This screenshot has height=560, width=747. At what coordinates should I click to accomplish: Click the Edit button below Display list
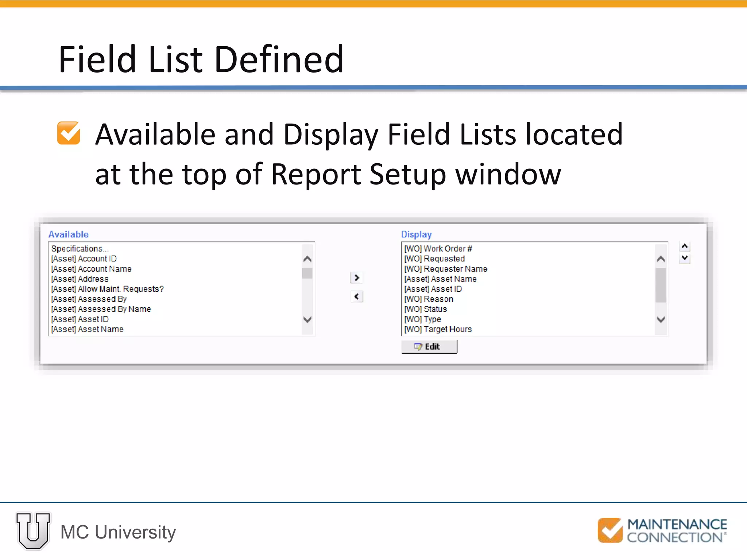point(429,347)
